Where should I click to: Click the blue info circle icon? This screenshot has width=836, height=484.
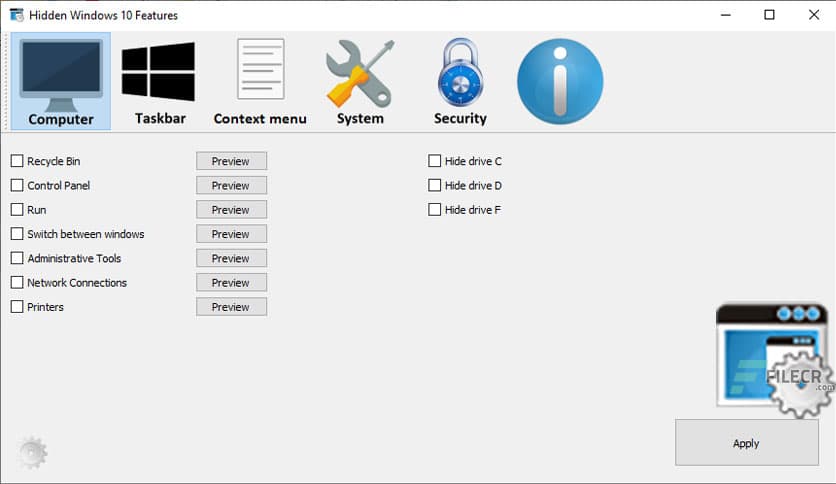click(x=560, y=81)
